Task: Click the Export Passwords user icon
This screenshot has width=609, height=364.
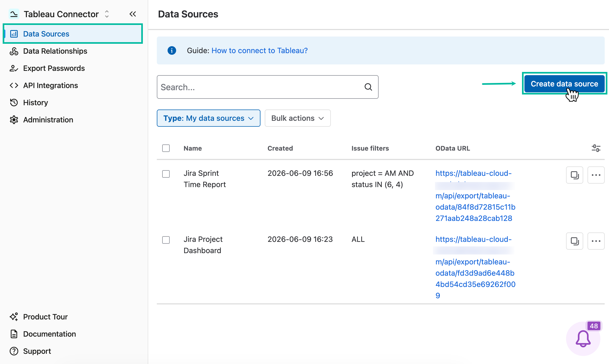Action: pyautogui.click(x=14, y=68)
